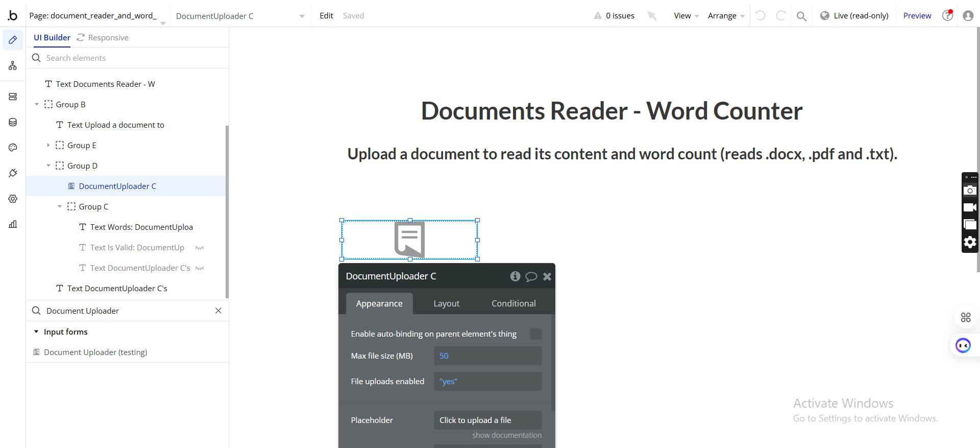
Task: Toggle visibility of Text Is Valid element
Action: pos(200,248)
